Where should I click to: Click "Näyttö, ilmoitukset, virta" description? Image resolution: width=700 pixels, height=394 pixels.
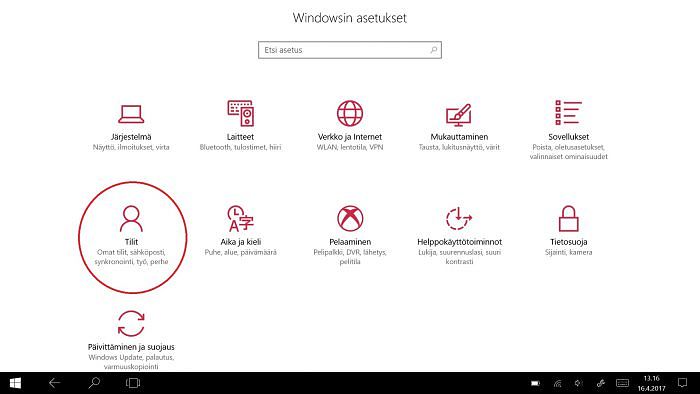click(x=131, y=147)
